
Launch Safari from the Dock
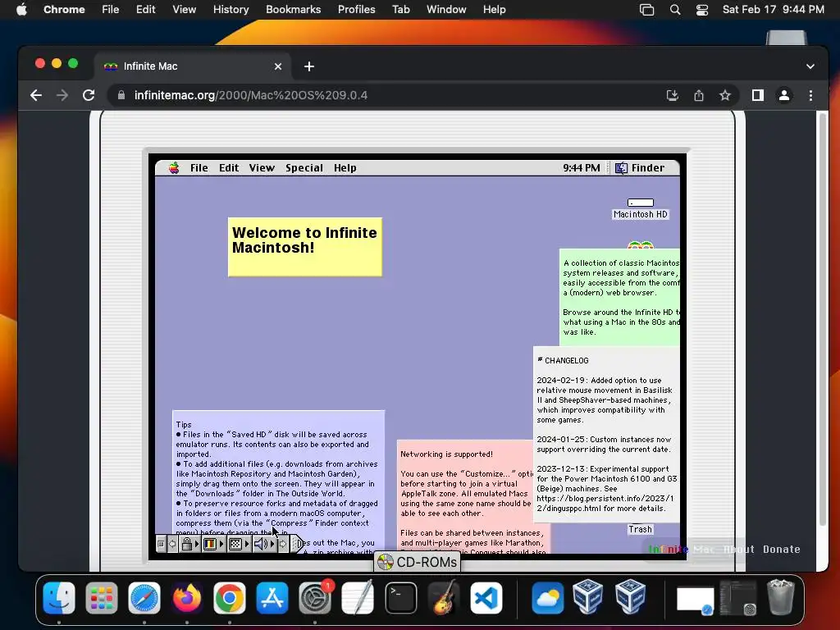[144, 598]
